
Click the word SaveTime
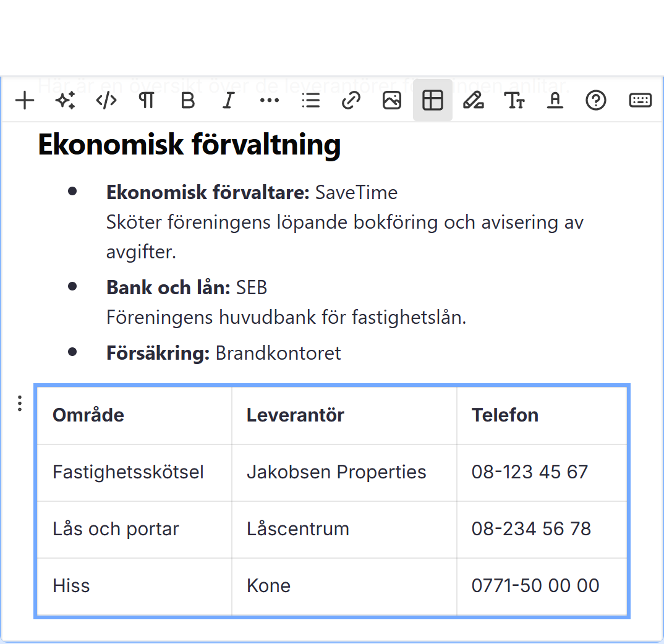(x=356, y=192)
